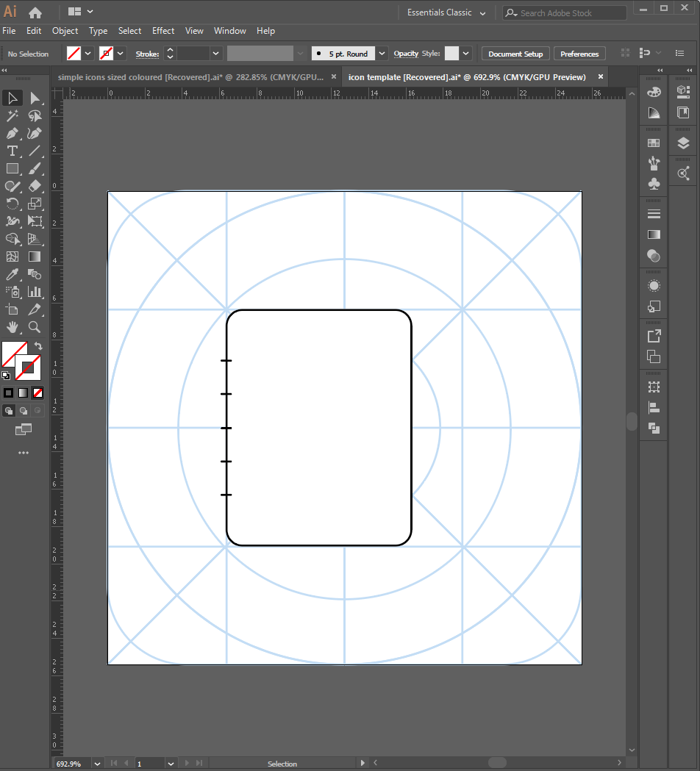
Task: Open the zoom level dropdown
Action: coord(98,764)
